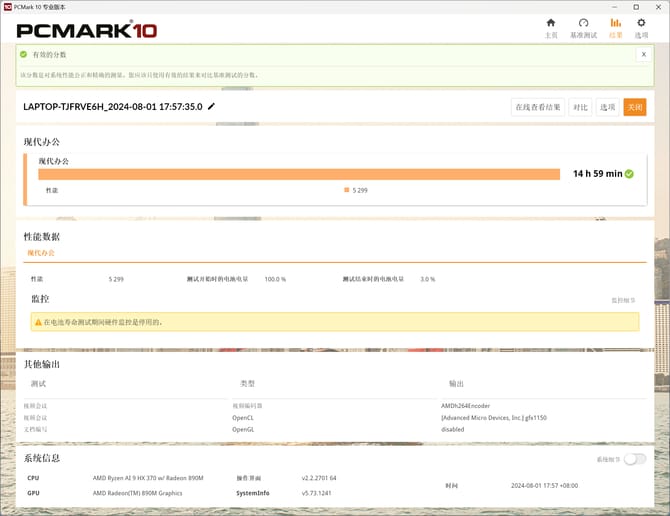
Task: Click the PCMark 10 title bar app icon
Action: (x=8, y=6)
